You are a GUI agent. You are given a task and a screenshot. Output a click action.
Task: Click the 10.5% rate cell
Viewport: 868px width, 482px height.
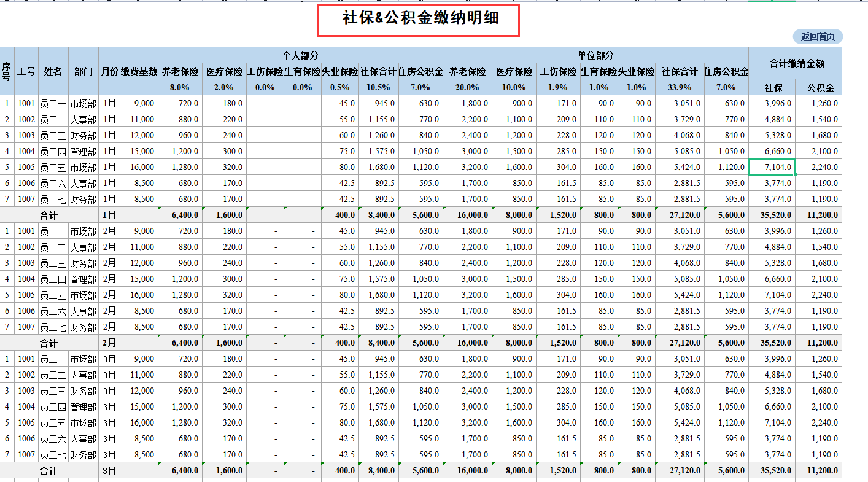point(379,87)
